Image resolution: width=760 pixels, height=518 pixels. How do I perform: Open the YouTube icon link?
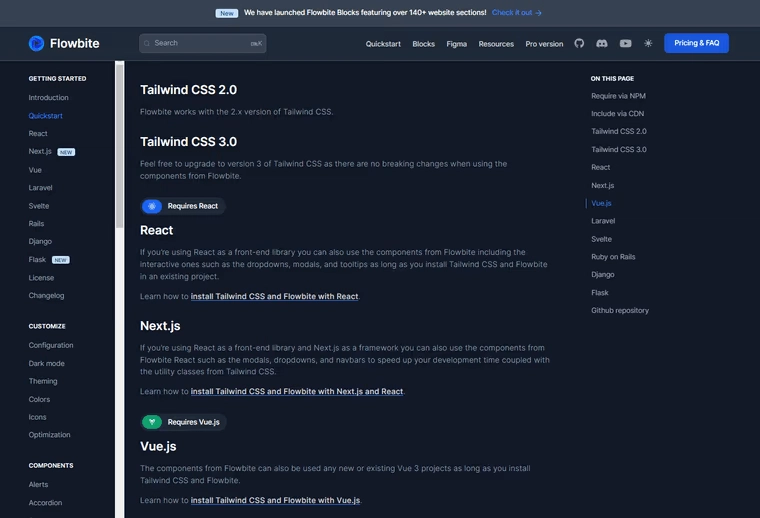[x=625, y=44]
